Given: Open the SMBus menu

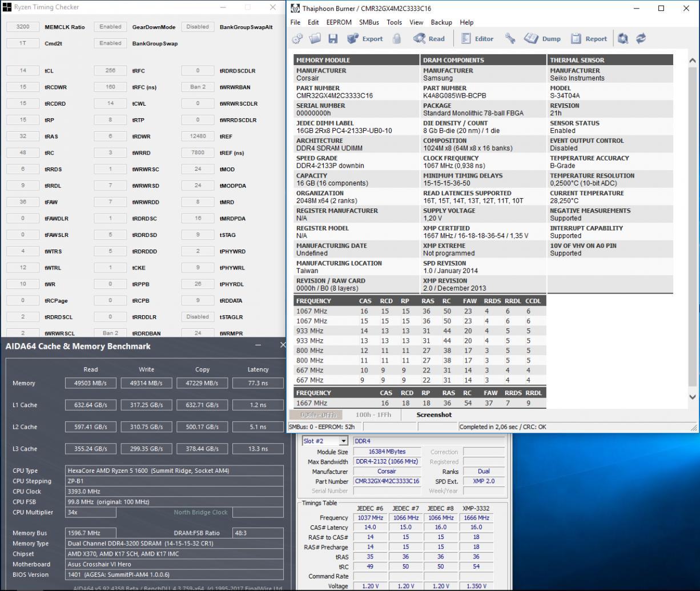Looking at the screenshot, I should [369, 22].
